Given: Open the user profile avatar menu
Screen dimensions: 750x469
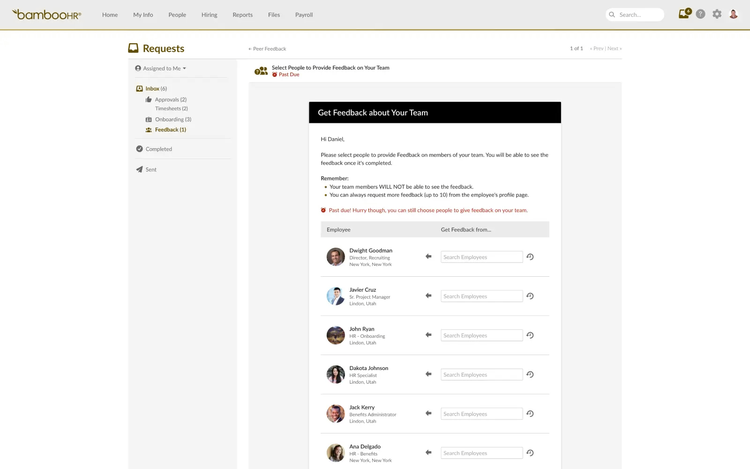Looking at the screenshot, I should (x=733, y=14).
